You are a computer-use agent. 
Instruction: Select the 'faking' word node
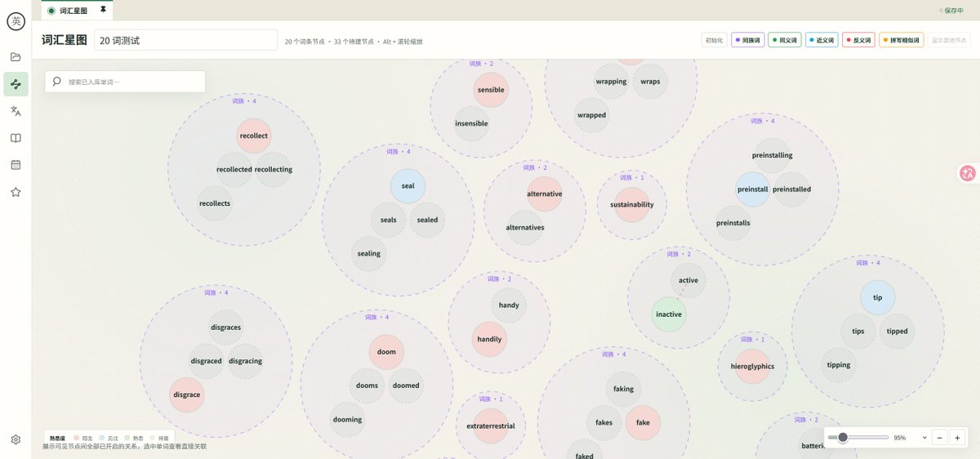coord(623,389)
